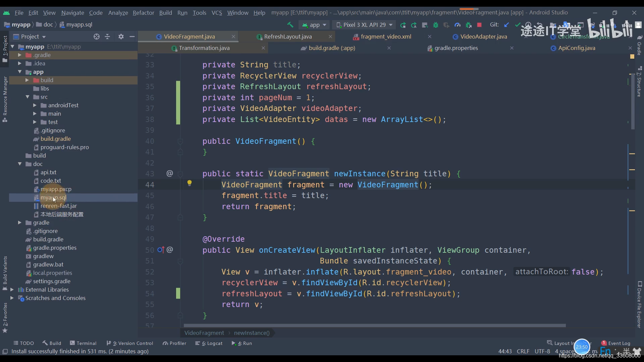The width and height of the screenshot is (644, 362).
Task: Expand the main folder
Action: (x=35, y=114)
